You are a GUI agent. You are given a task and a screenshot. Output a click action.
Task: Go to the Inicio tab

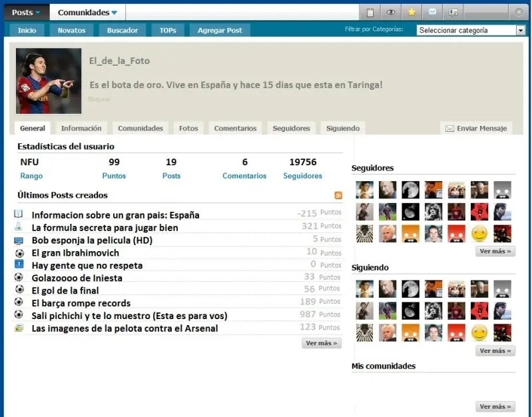(x=27, y=30)
